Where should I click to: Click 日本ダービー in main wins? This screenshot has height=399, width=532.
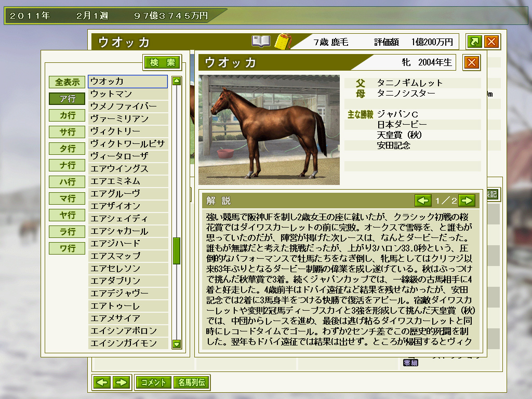pos(402,125)
